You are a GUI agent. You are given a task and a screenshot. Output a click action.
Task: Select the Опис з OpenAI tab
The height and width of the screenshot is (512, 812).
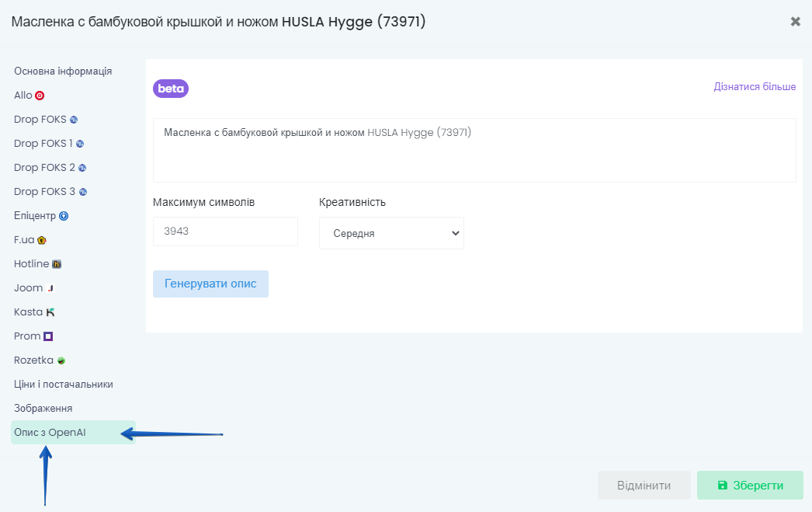[x=73, y=432]
